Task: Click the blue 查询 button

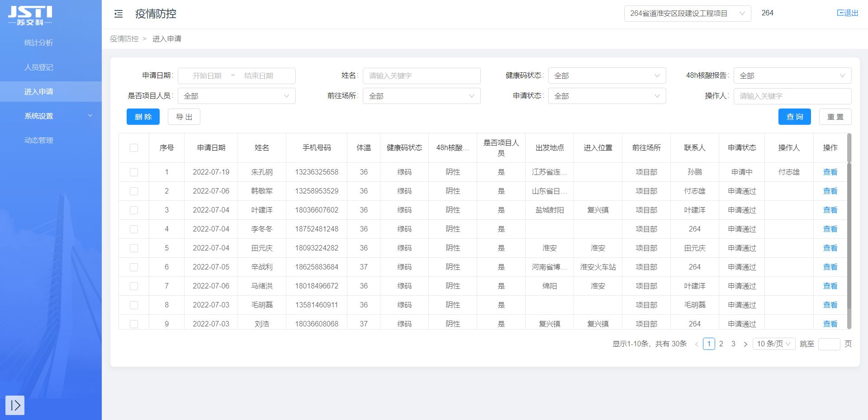Action: point(794,117)
